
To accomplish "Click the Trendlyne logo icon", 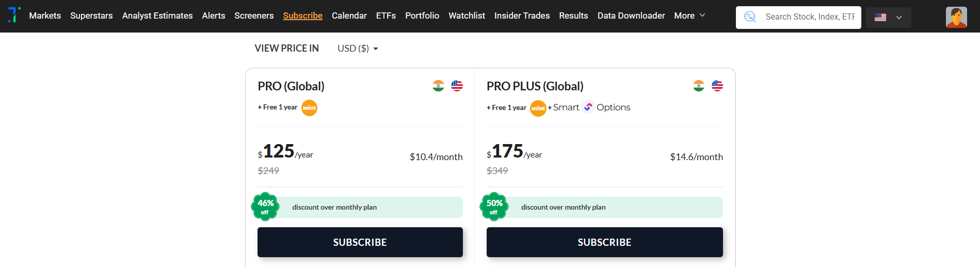I will tap(14, 15).
